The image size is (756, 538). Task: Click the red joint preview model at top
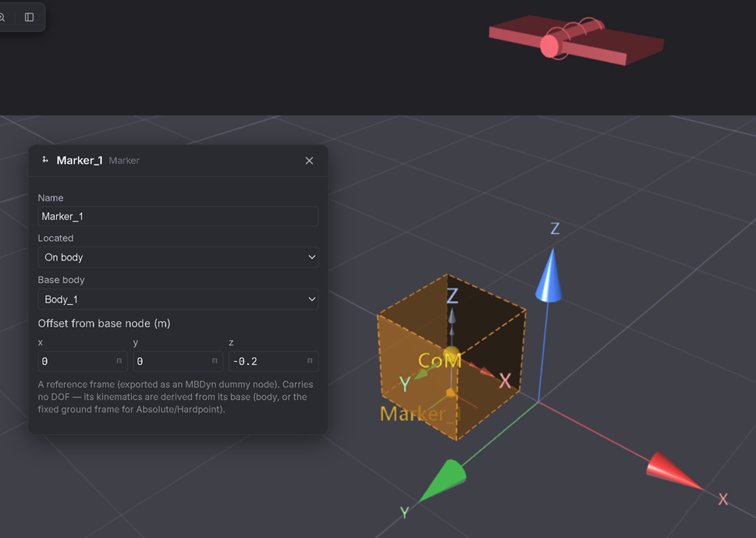click(576, 41)
